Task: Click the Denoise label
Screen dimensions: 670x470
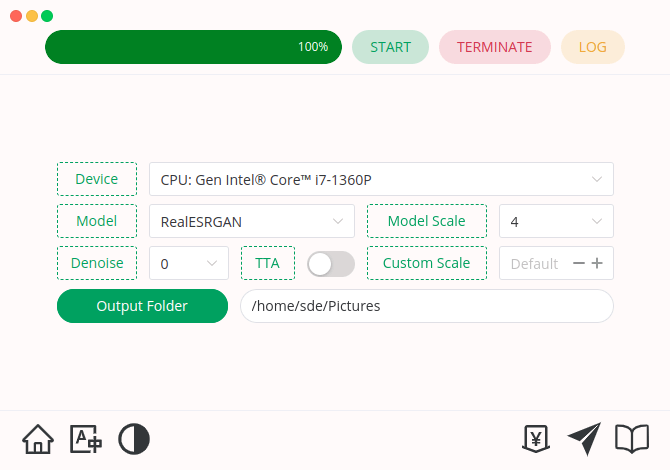Action: pos(97,263)
